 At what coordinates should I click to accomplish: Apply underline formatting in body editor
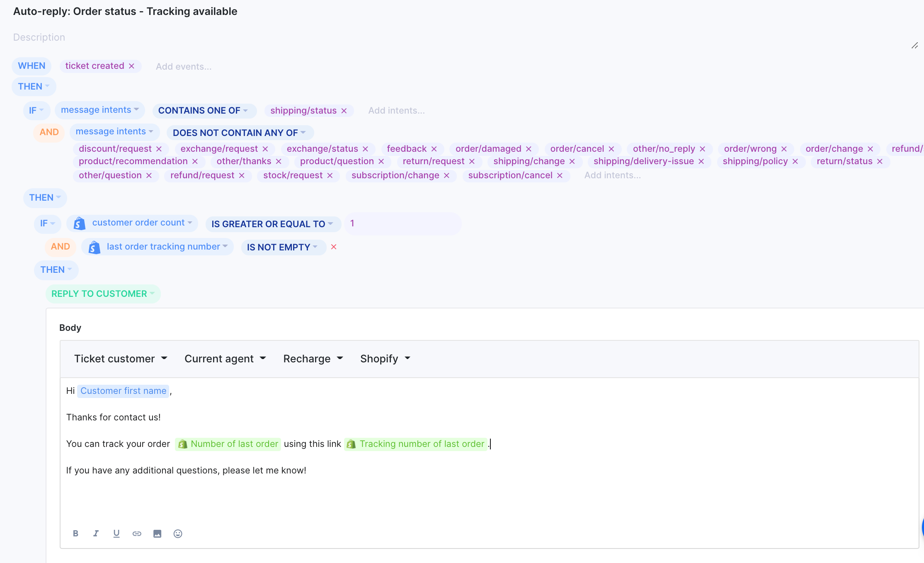116,534
